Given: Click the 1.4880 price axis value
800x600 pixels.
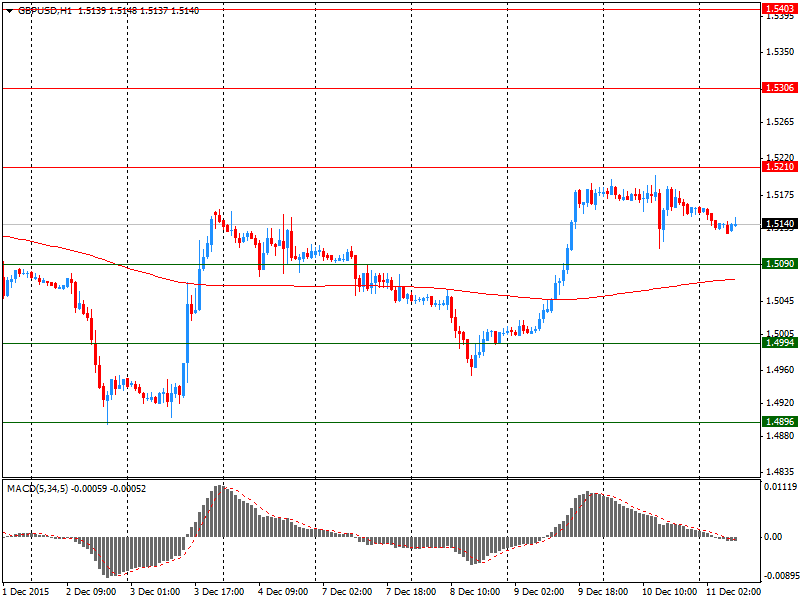Looking at the screenshot, I should click(780, 436).
